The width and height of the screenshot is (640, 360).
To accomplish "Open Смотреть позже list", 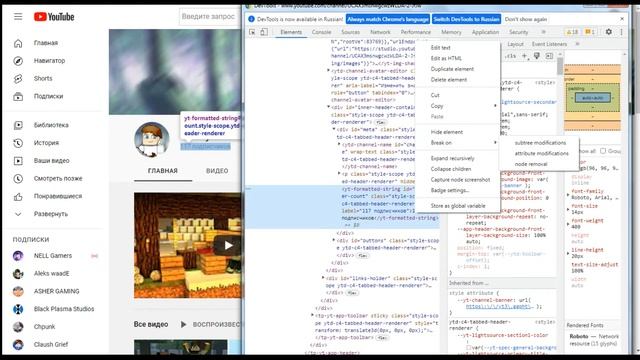I will [x=58, y=178].
